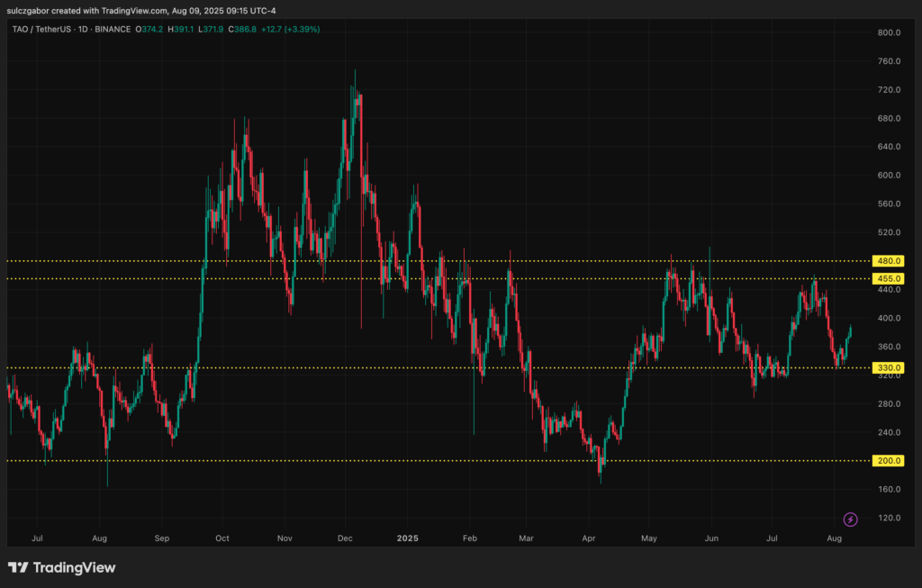Select the yellow 455.0 price label
Image resolution: width=922 pixels, height=588 pixels.
pyautogui.click(x=888, y=279)
